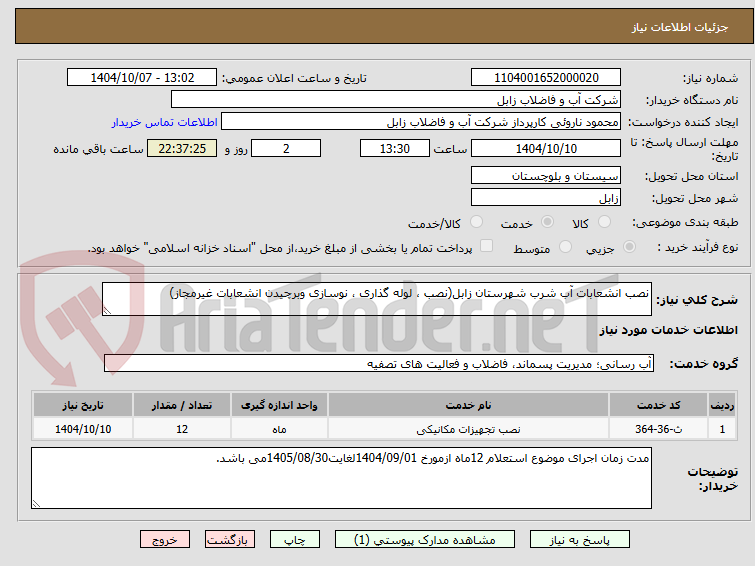755x566 pixels.
Task: Click the buyer name field شرکت آب و فاضلاب زابل
Action: coord(396,100)
